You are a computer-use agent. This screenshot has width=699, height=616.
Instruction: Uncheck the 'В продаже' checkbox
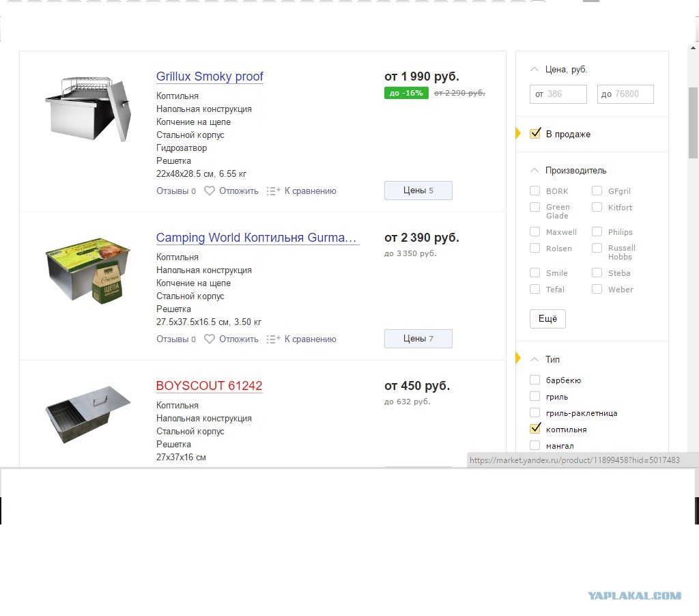click(x=535, y=134)
